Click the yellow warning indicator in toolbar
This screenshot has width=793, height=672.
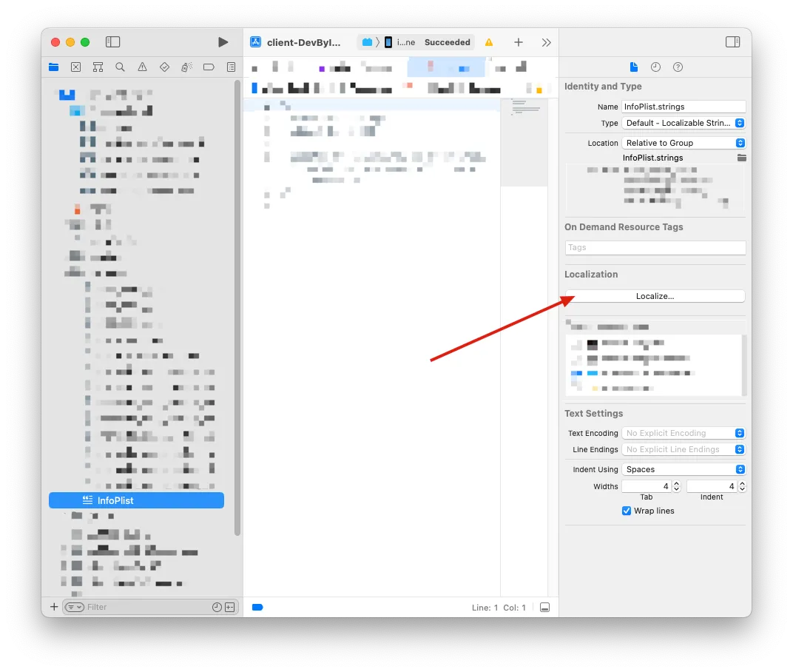tap(489, 43)
